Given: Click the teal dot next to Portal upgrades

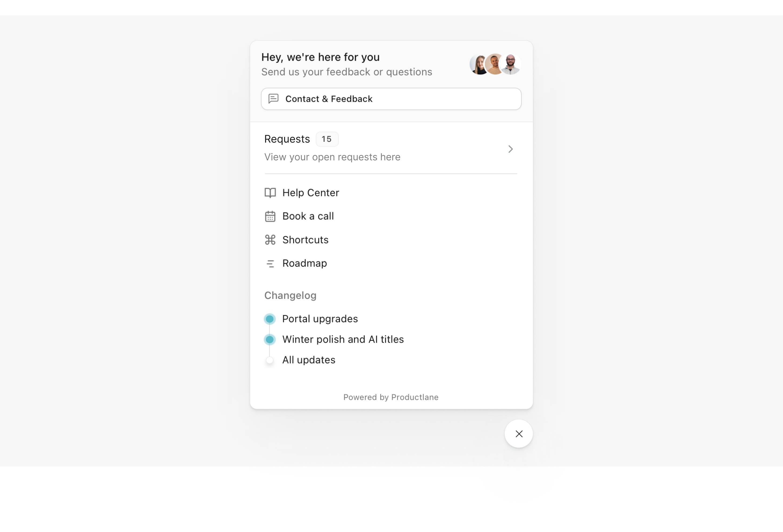Looking at the screenshot, I should tap(270, 319).
